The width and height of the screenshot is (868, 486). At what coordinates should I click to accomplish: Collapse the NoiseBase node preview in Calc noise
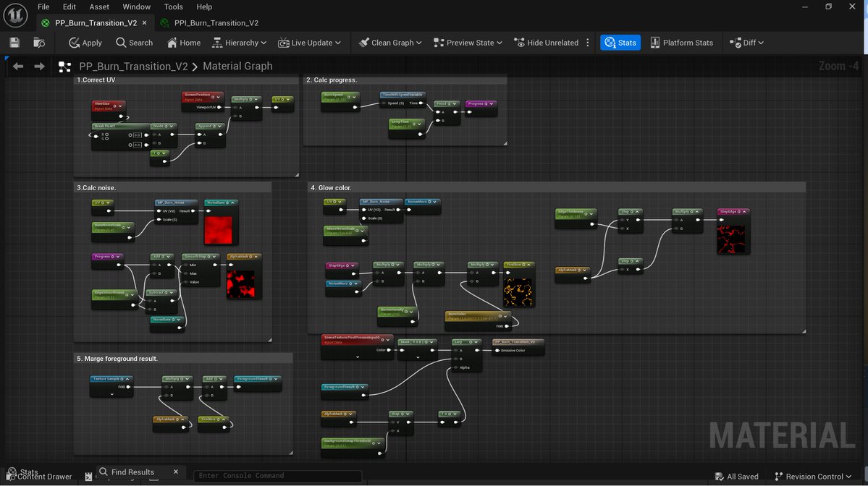pos(233,203)
